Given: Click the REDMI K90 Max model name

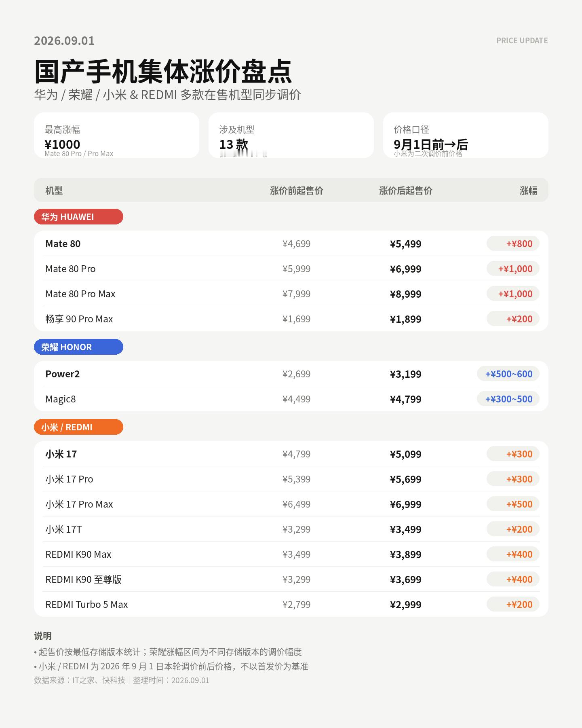Looking at the screenshot, I should 78,554.
